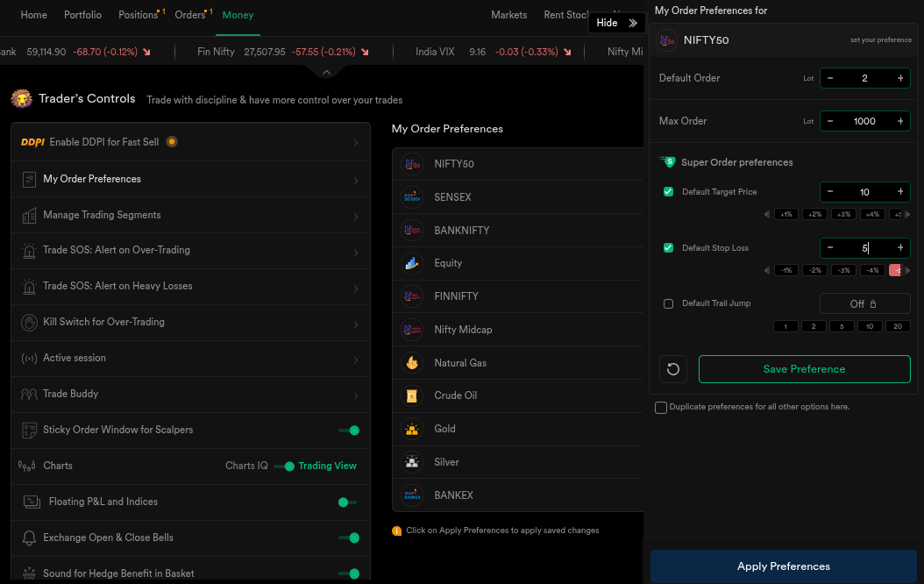Expand Manage Trading Segments chevron
Screen dimensions: 924x584
355,216
